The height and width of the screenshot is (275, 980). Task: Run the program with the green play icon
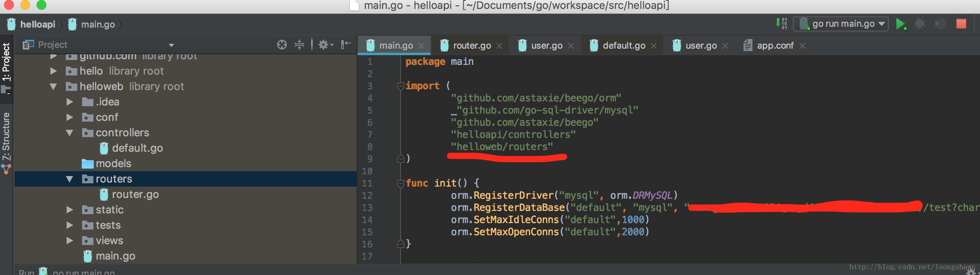pos(900,24)
